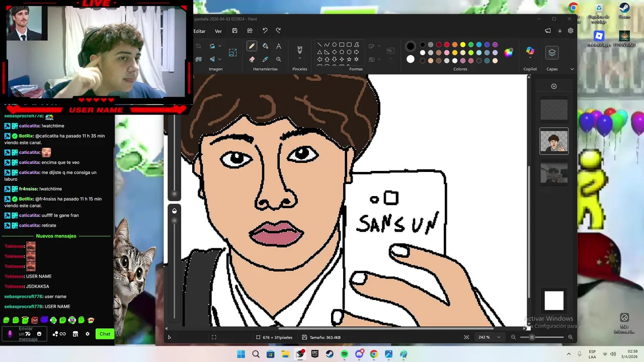Expand the zoom percentage dropdown
This screenshot has height=362, width=644.
pyautogui.click(x=499, y=337)
